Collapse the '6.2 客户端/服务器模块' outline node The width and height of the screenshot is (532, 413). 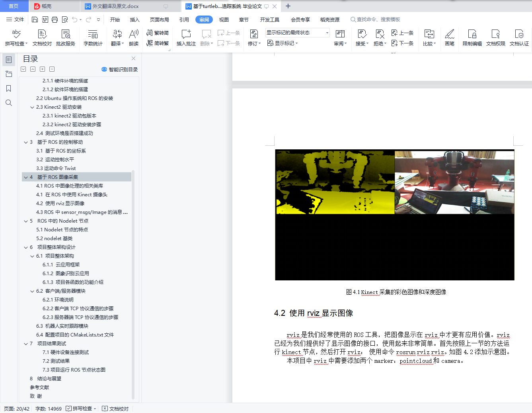coord(32,291)
